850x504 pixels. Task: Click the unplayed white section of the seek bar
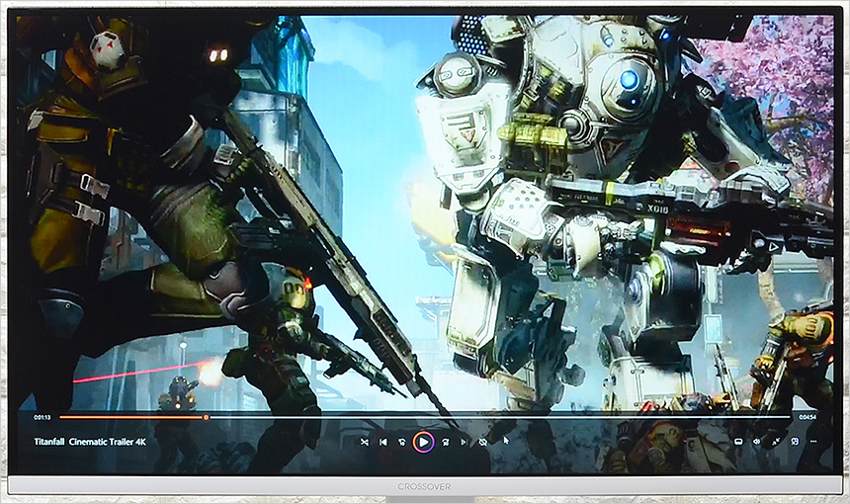(494, 417)
